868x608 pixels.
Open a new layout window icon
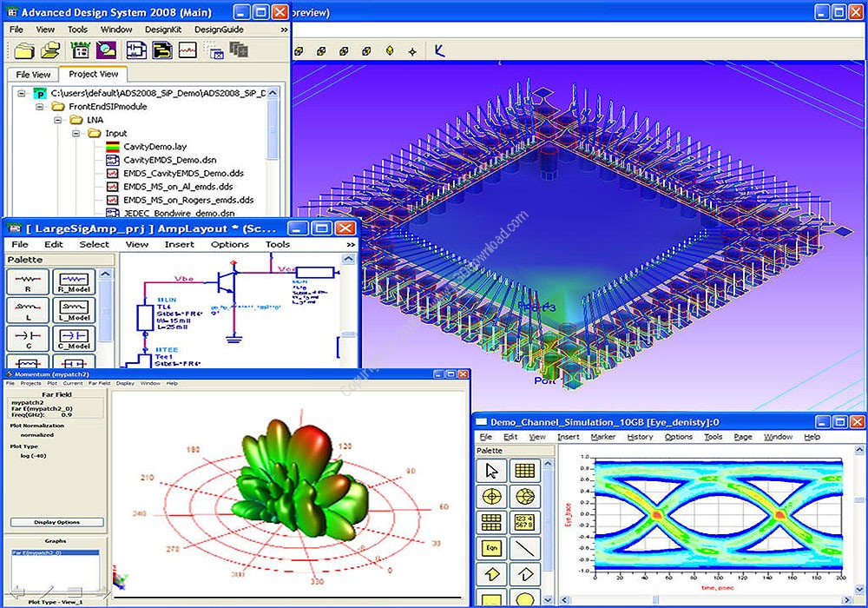pos(162,51)
